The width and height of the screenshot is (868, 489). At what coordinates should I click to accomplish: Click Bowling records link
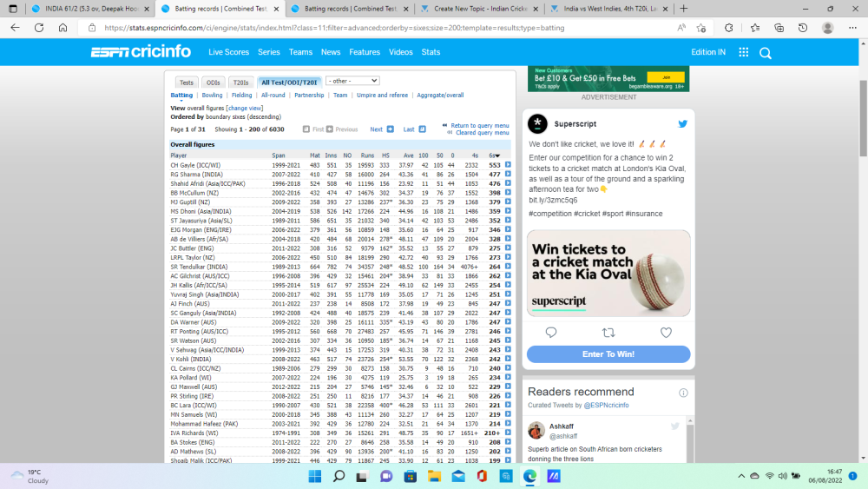tap(212, 96)
